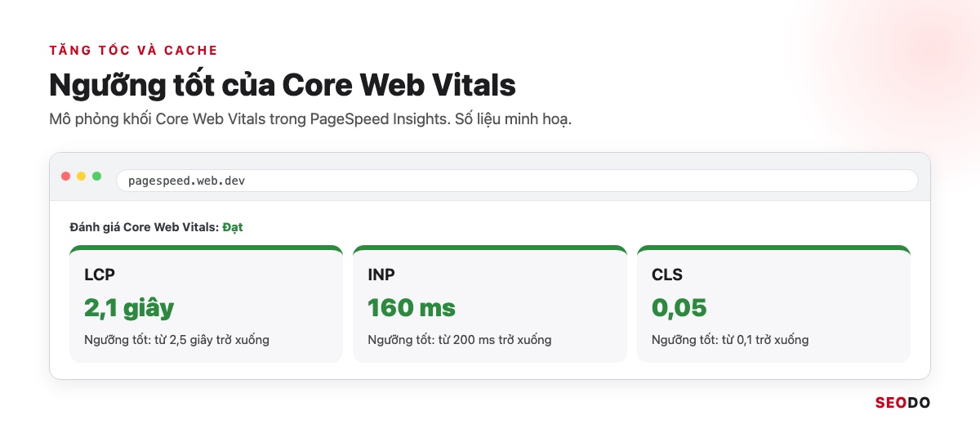The width and height of the screenshot is (980, 429).
Task: Click the red close window dot
Action: [66, 177]
